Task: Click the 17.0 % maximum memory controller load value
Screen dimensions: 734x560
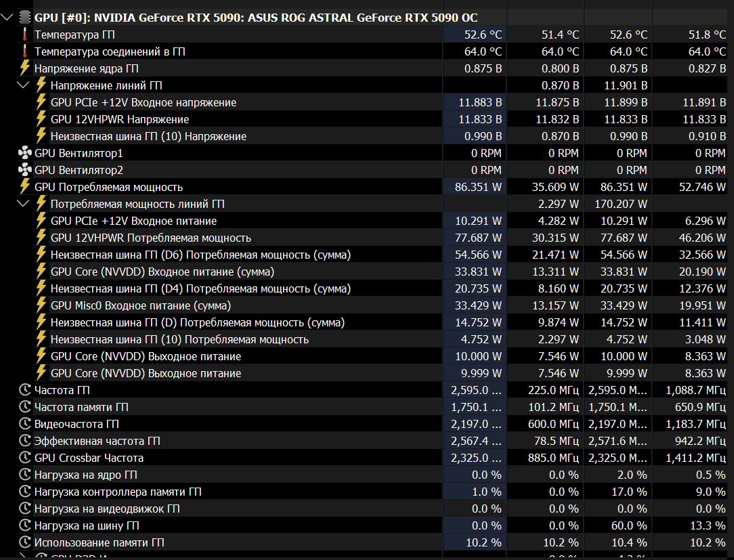Action: (x=629, y=492)
